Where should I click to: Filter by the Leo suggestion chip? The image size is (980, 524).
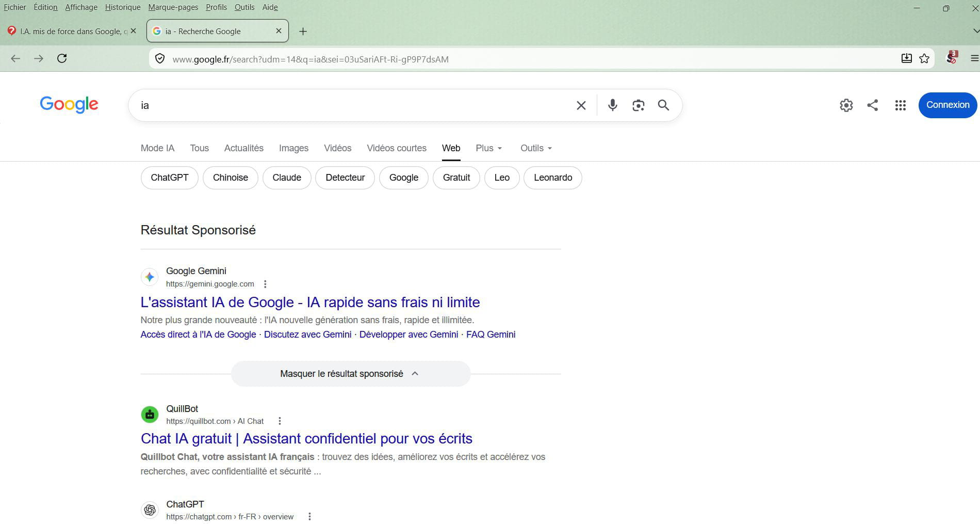click(502, 178)
